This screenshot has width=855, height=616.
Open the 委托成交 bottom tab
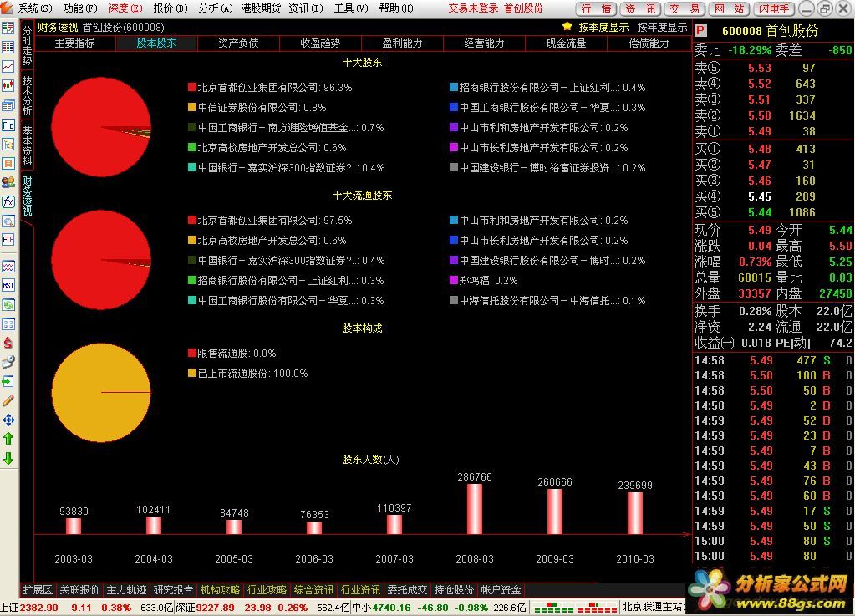point(407,590)
